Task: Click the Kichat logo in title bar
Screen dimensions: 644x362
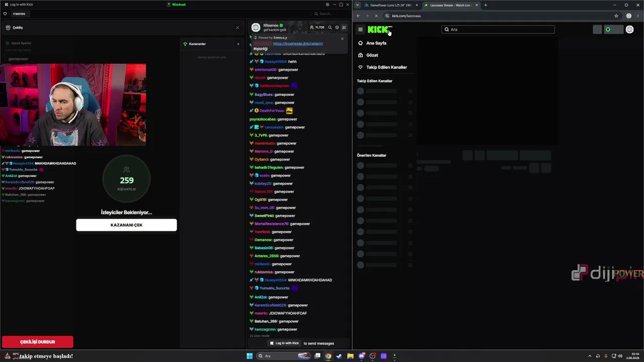Action: tap(176, 5)
